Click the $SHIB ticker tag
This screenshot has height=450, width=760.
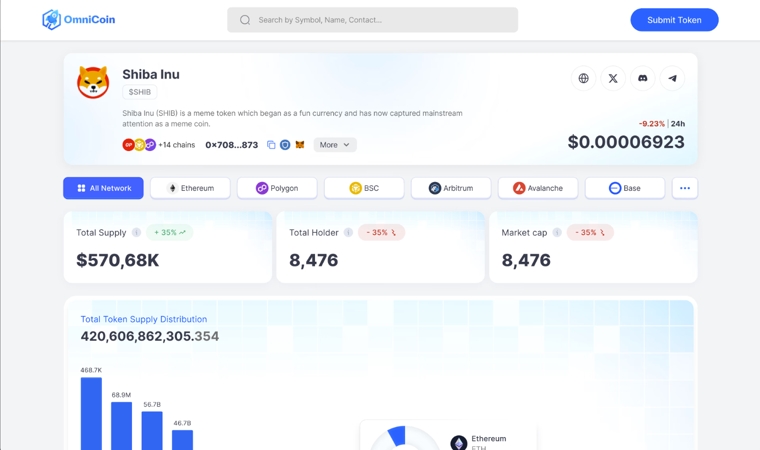[140, 92]
